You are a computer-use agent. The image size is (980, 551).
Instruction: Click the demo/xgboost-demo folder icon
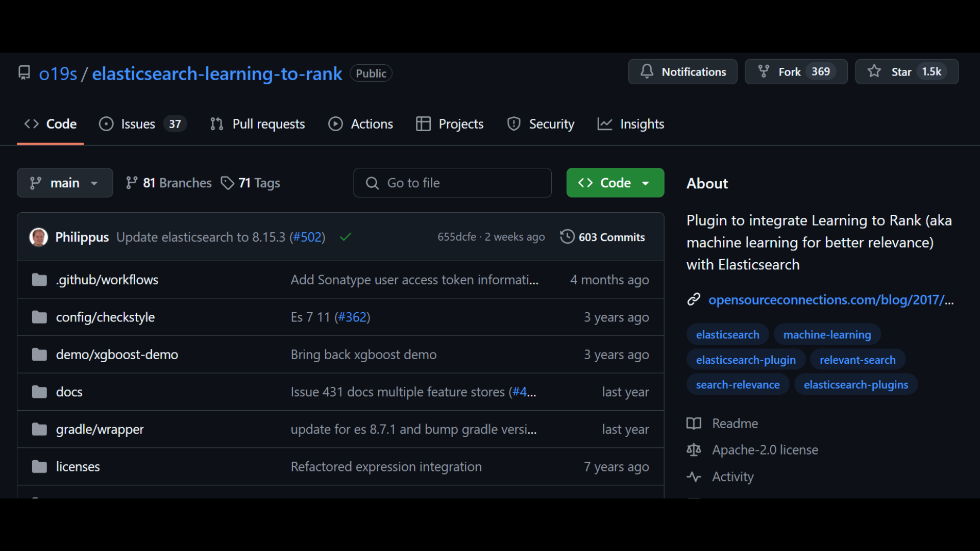(39, 355)
